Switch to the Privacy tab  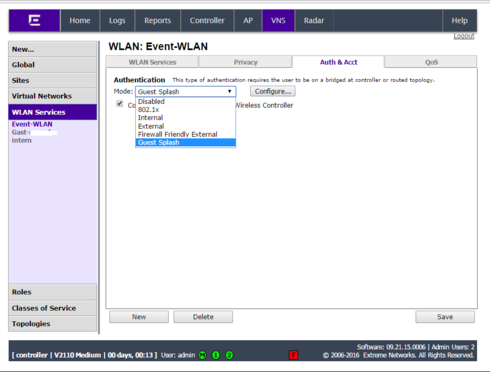246,62
